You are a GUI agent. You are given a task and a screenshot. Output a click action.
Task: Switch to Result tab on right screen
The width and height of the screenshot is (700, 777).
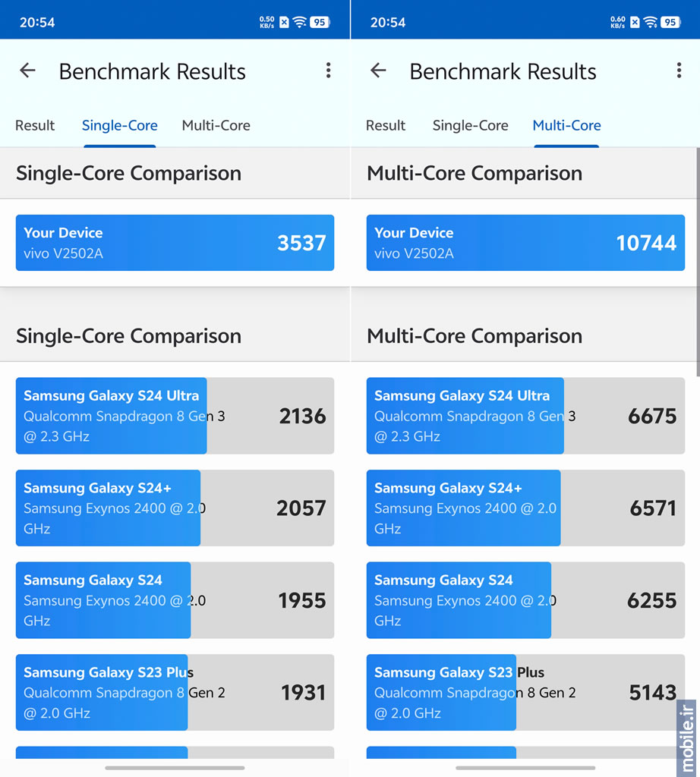coord(386,125)
